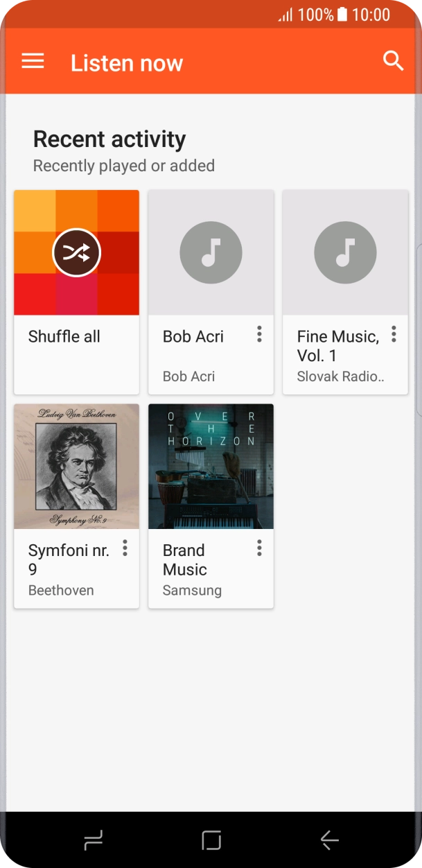Viewport: 422px width, 868px height.
Task: Open the Beethoven Symfoni nr. 9 album art
Action: [76, 467]
